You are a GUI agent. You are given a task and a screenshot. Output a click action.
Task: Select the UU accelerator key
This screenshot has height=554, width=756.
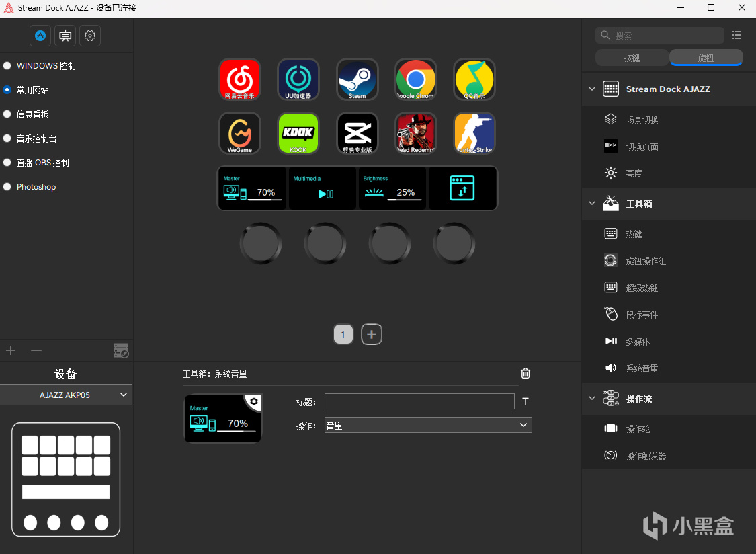pos(298,79)
